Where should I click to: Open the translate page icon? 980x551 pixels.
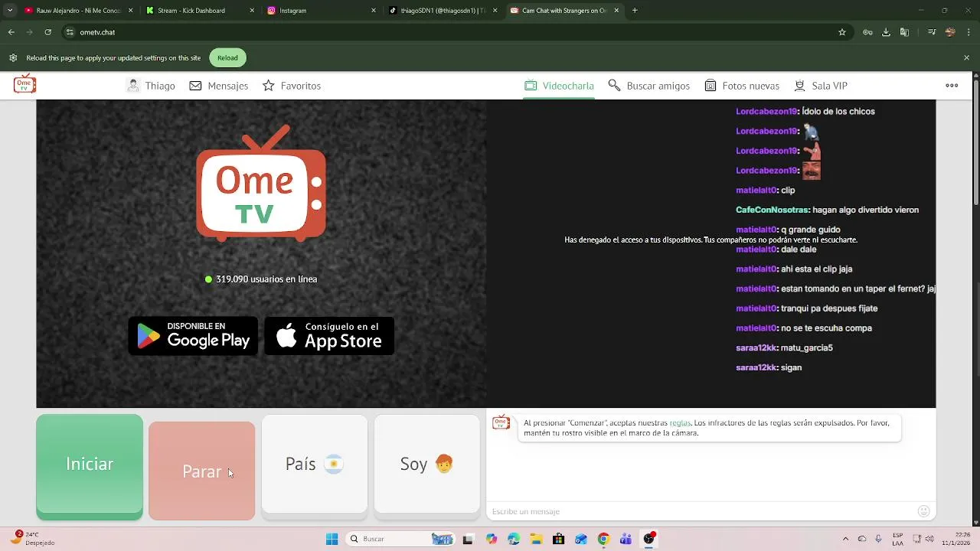[x=904, y=32]
